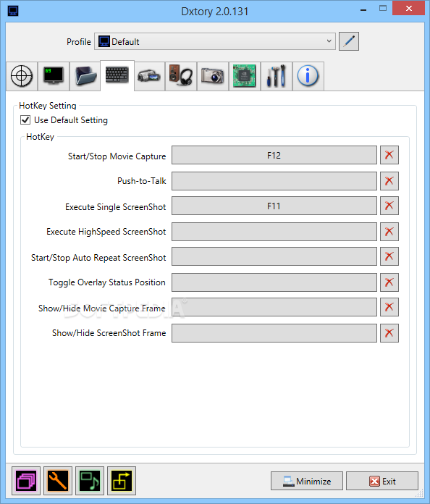Clear the Toggle Overlay Status Position hotkey
The width and height of the screenshot is (430, 504).
(x=389, y=282)
